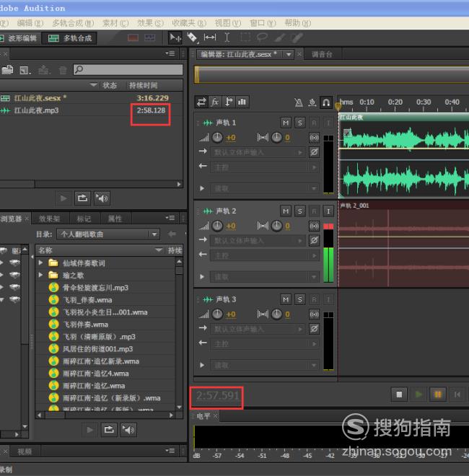
Task: Click the phase invert icon on 声轨 3
Action: tap(314, 329)
